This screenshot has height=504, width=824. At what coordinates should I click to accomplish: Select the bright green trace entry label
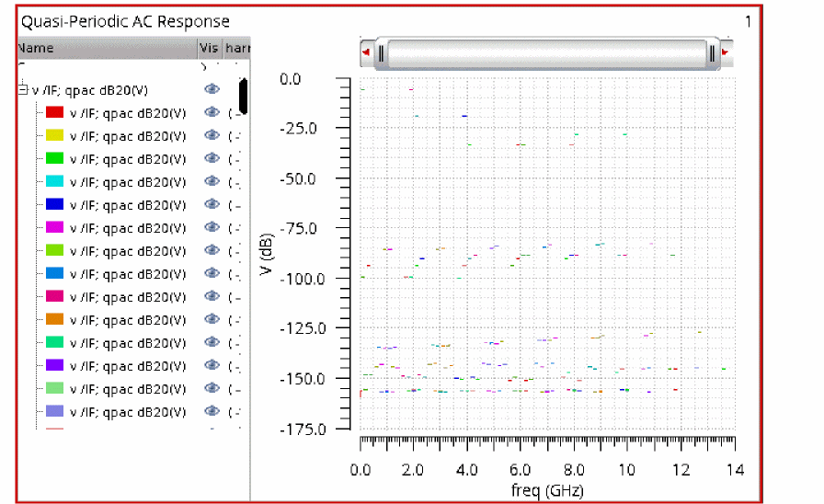128,158
